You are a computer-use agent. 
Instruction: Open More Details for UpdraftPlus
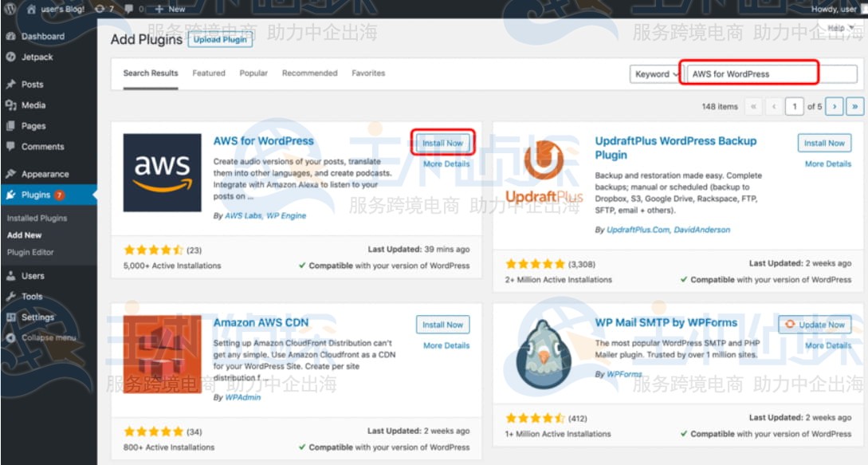[x=827, y=164]
